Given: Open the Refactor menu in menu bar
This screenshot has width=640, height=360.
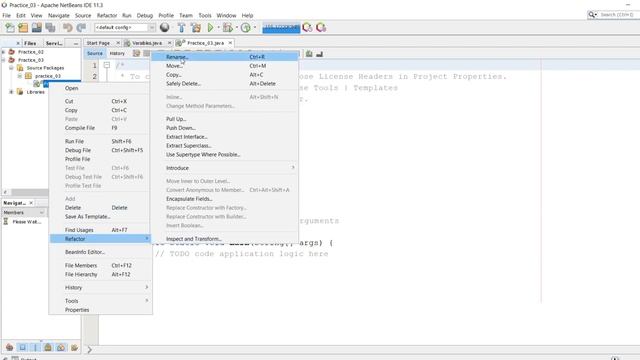Looking at the screenshot, I should [x=107, y=15].
